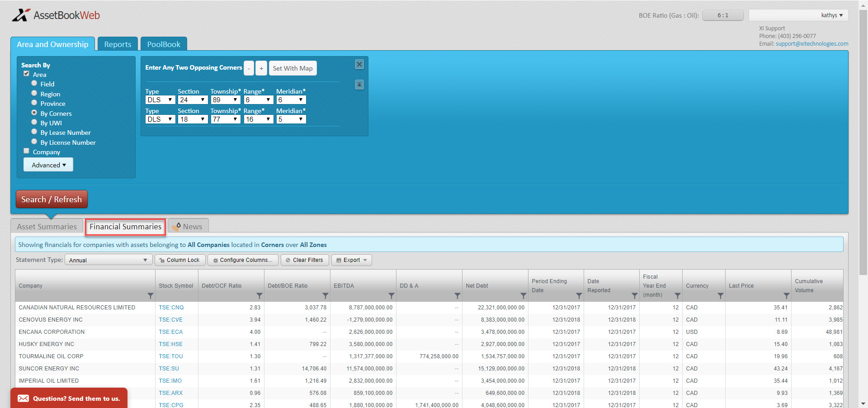Click Configure Columns button
The width and height of the screenshot is (868, 408).
point(243,260)
